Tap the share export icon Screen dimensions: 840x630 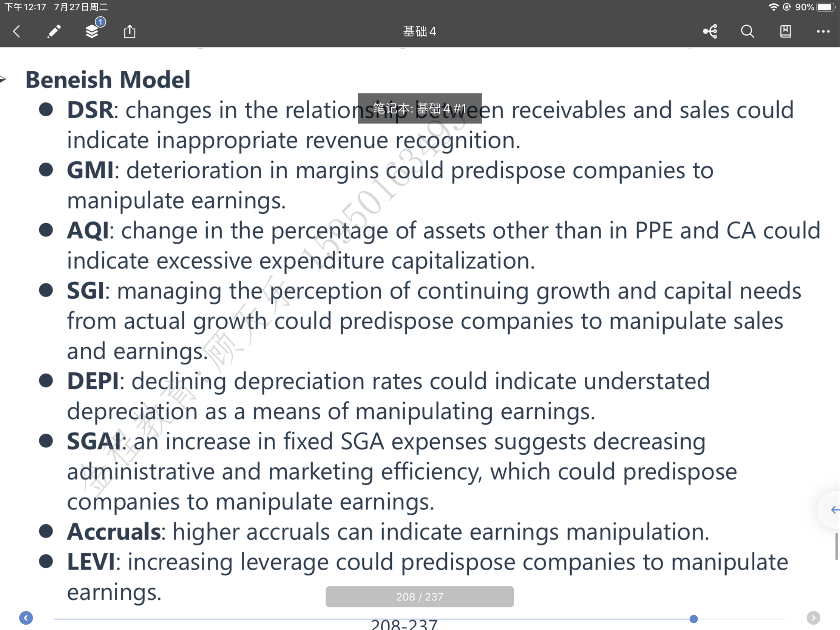pyautogui.click(x=130, y=31)
